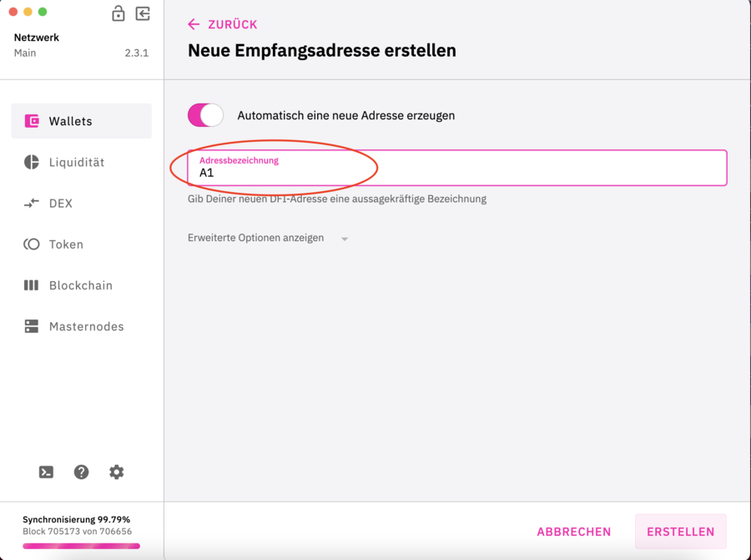751x560 pixels.
Task: Navigate to the DEX section
Action: click(x=33, y=203)
